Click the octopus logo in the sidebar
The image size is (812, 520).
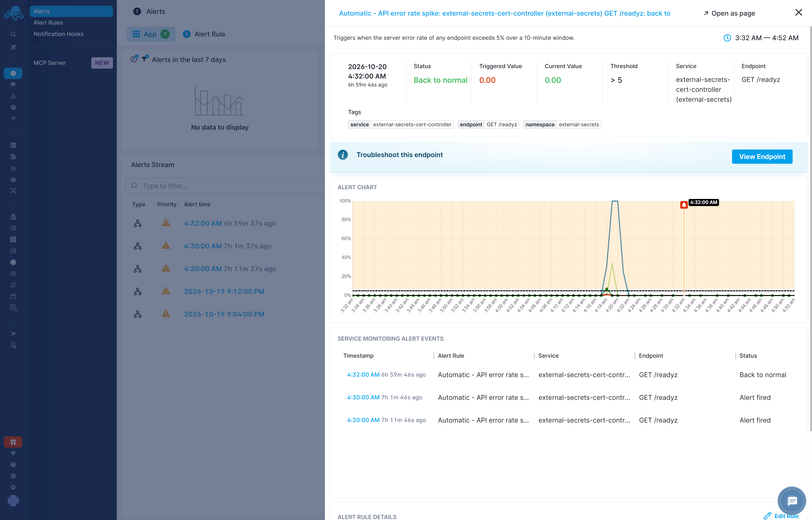click(13, 13)
